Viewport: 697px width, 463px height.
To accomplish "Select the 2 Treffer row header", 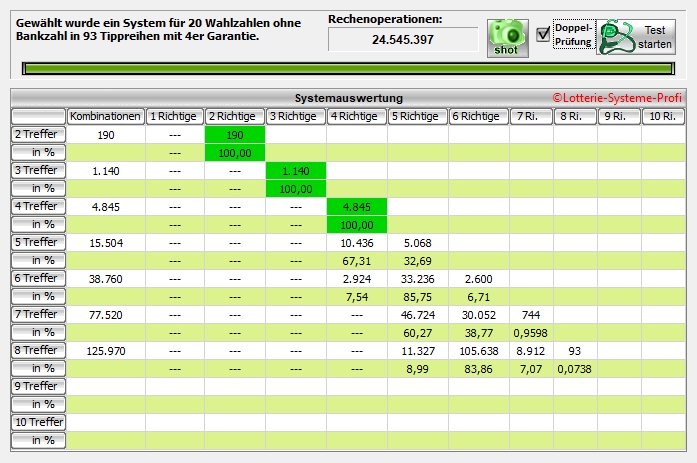I will pos(38,134).
